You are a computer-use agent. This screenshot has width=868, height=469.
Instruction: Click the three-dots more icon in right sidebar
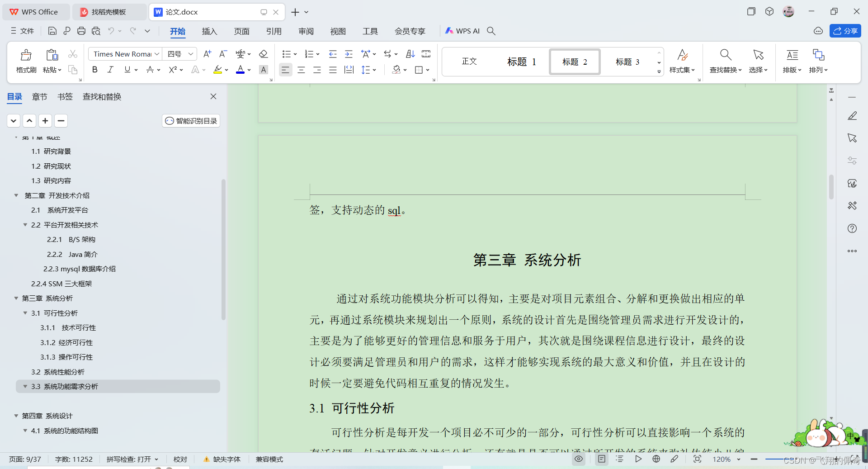852,251
